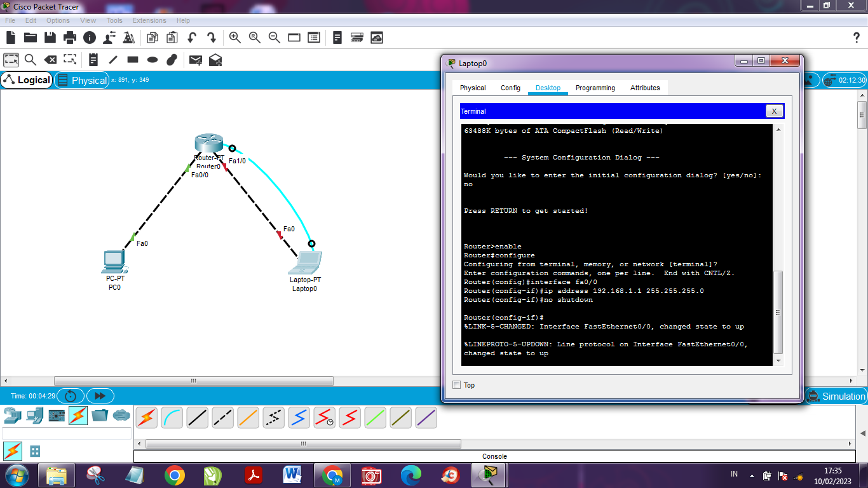868x488 pixels.
Task: Select Connections lightning category
Action: (78, 416)
